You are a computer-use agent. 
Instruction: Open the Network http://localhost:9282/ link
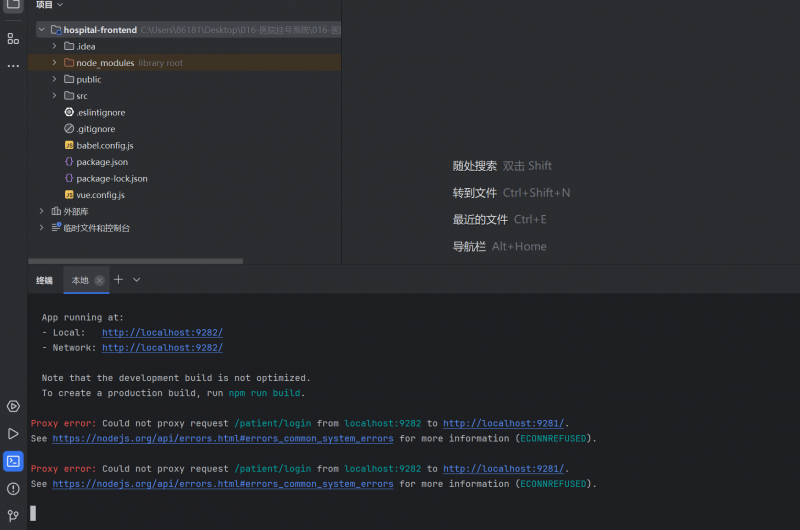click(162, 347)
